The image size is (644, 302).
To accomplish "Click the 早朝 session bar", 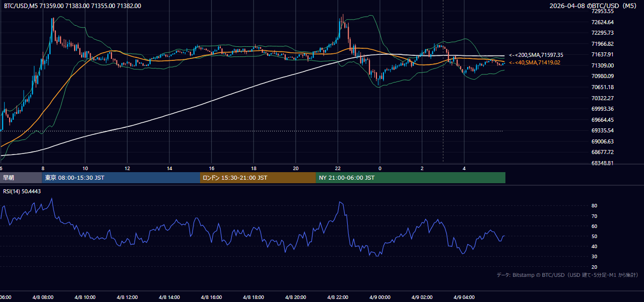I will 21,178.
